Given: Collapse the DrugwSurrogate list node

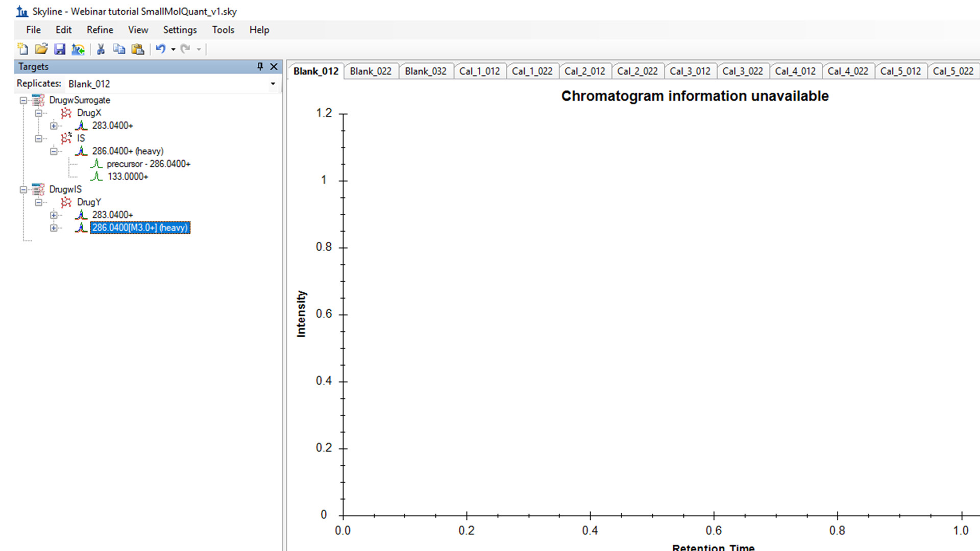Looking at the screenshot, I should (x=23, y=101).
